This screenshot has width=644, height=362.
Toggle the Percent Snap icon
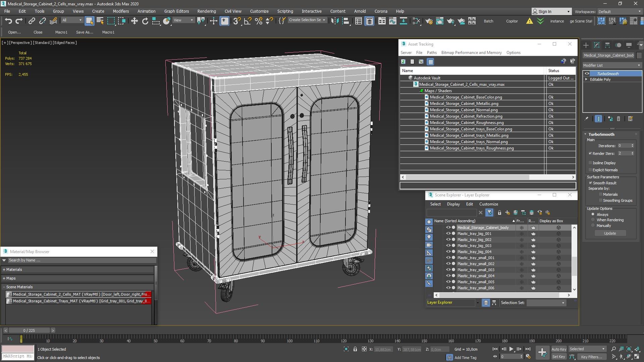pyautogui.click(x=259, y=21)
